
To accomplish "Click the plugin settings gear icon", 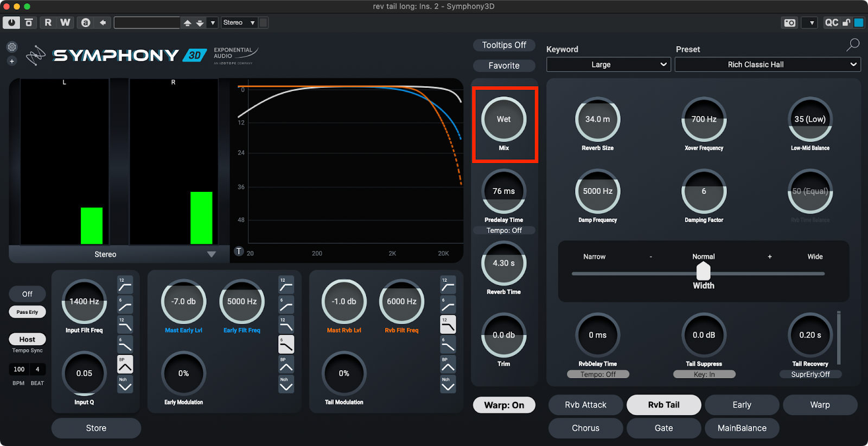I will click(12, 47).
